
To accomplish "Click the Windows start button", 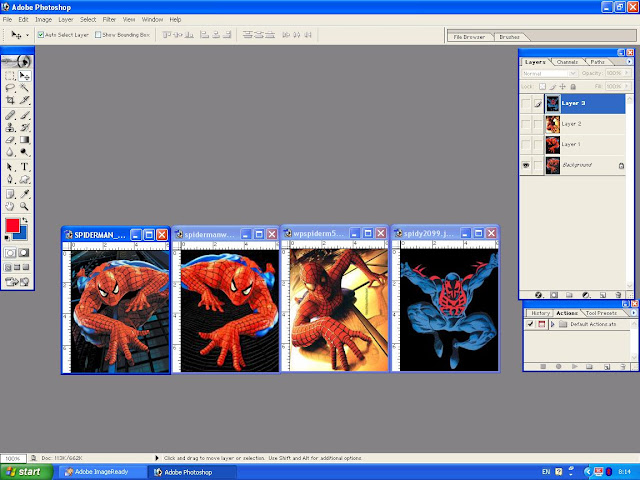I will (27, 472).
